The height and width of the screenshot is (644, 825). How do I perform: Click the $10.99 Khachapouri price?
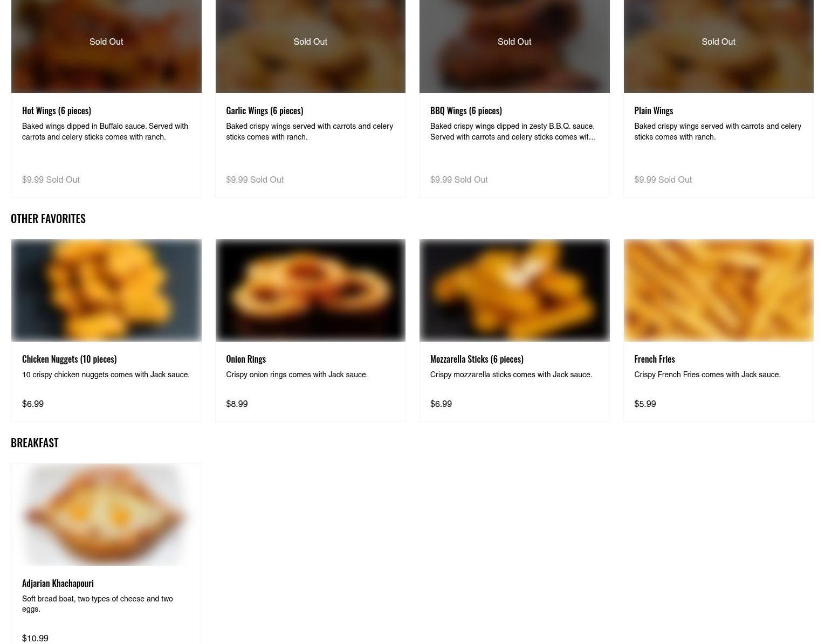[35, 638]
